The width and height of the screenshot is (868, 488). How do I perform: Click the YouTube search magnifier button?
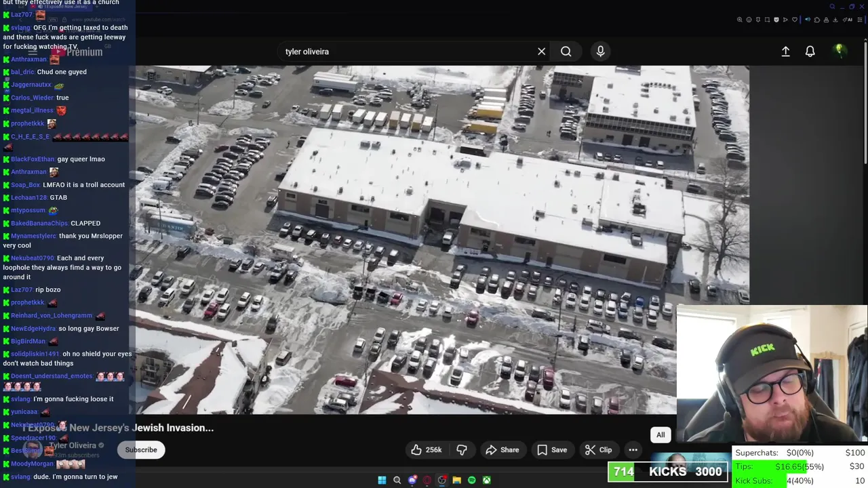[566, 52]
